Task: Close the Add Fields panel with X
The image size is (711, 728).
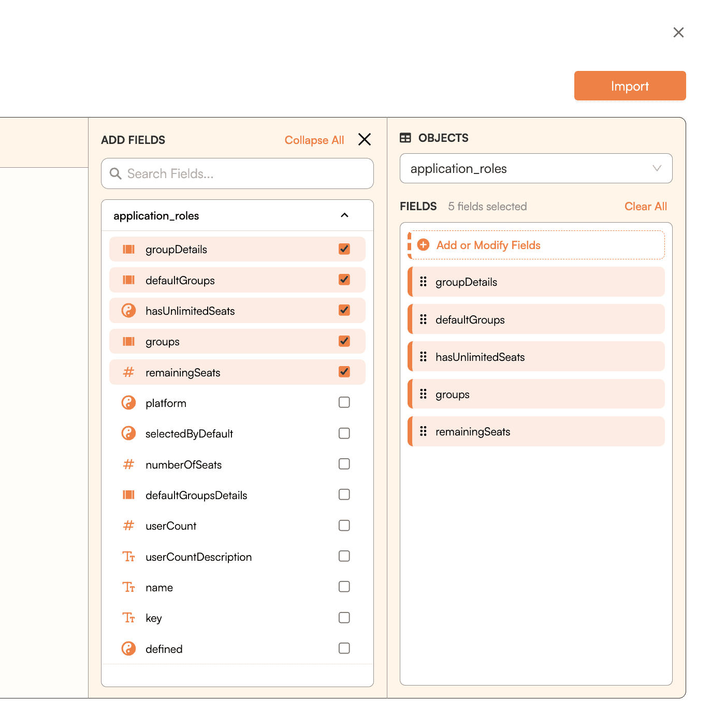Action: pos(365,139)
